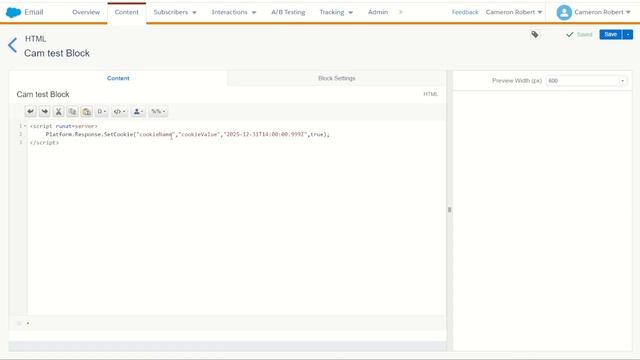This screenshot has height=360, width=640.
Task: Click the back chevron beside HTML title
Action: pyautogui.click(x=13, y=45)
